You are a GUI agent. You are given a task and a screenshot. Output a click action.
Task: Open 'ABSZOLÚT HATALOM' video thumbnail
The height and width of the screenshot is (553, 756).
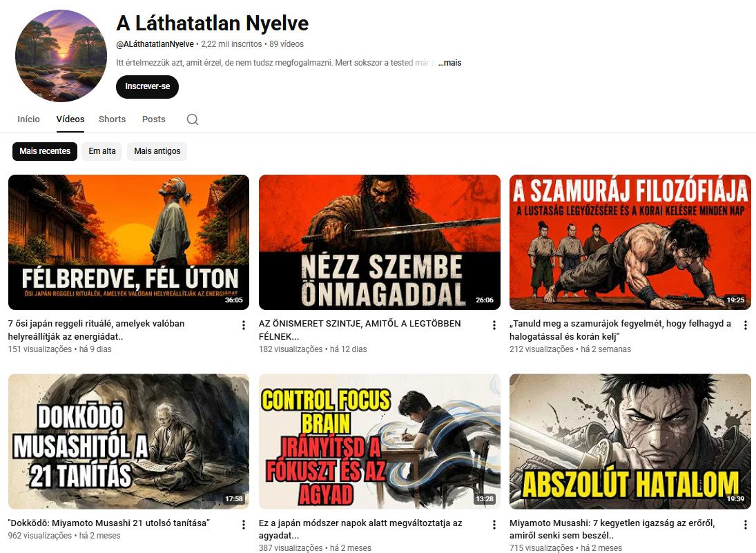(630, 441)
